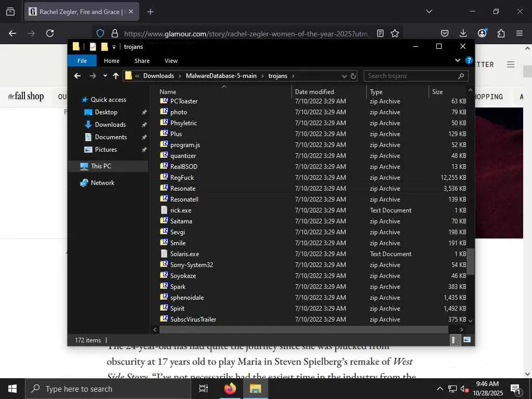Screen dimensions: 532x399
Task: Open the View ribbon tab
Action: point(171,61)
